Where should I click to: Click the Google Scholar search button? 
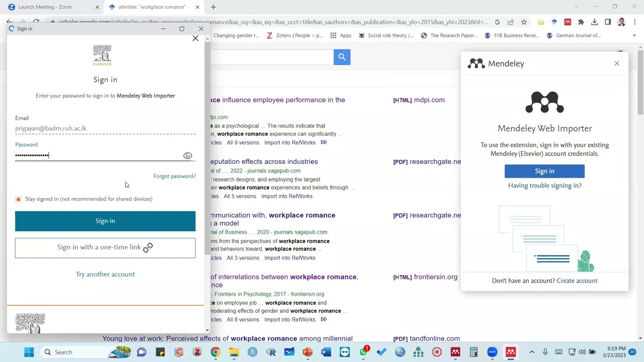point(342,57)
